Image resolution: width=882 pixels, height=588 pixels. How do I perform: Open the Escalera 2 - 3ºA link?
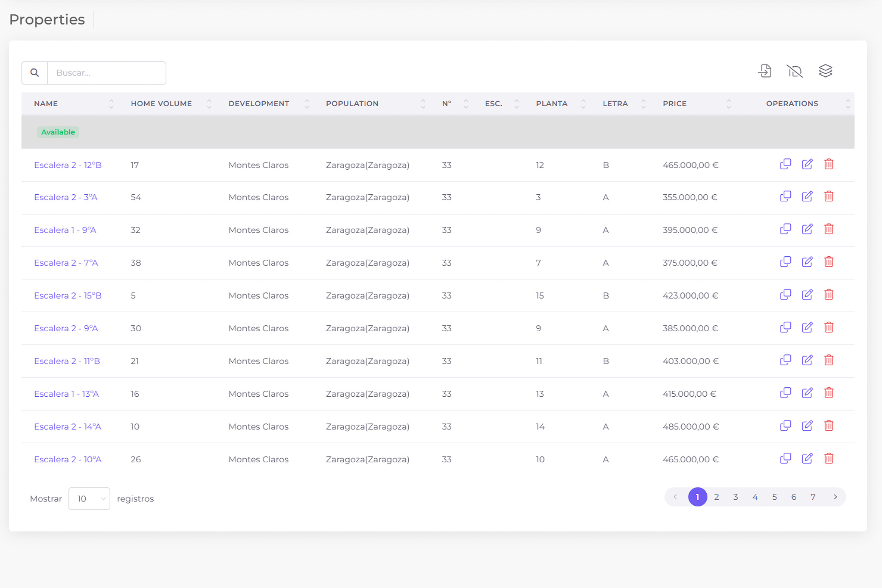(x=66, y=197)
